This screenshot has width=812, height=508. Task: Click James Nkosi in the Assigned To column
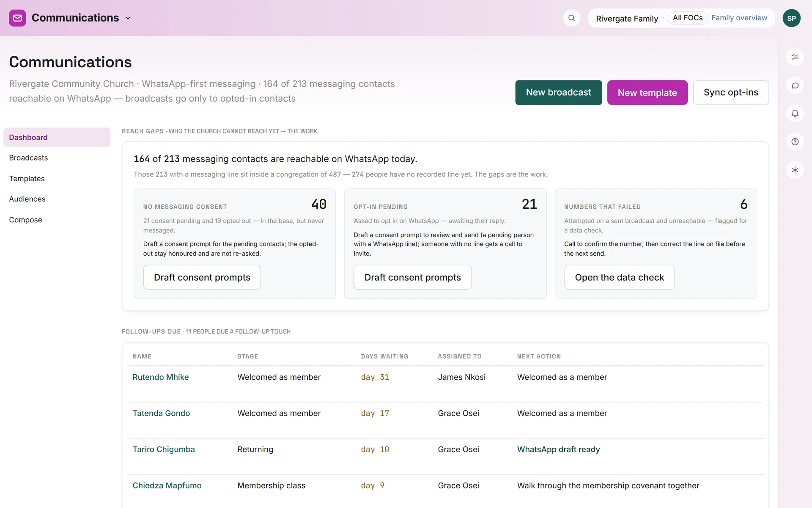point(461,377)
